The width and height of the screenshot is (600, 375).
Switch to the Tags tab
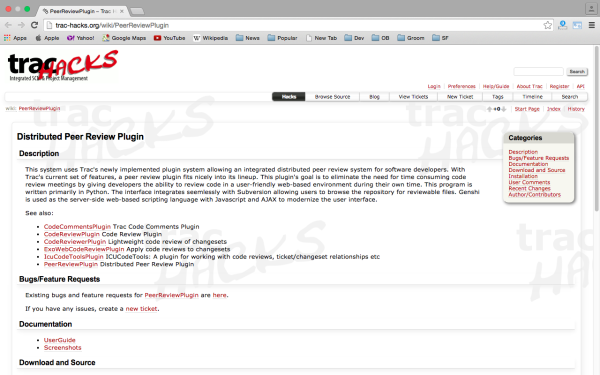coord(498,97)
